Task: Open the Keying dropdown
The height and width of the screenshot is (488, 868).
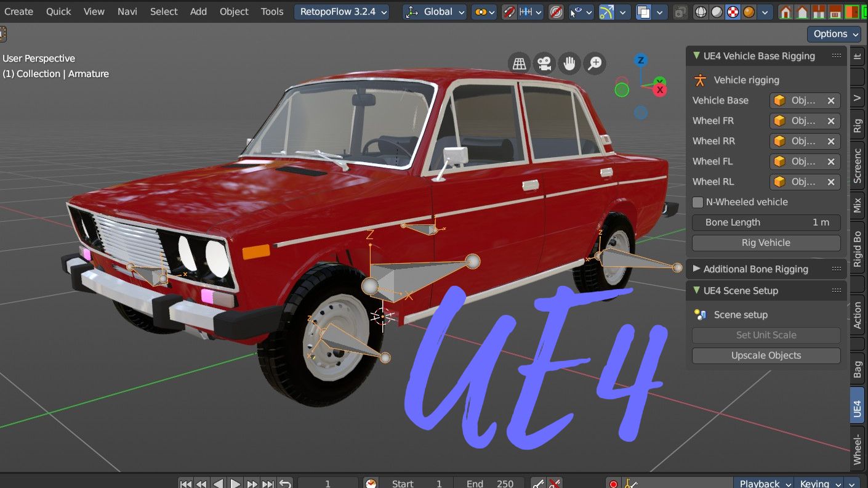Action: [x=818, y=484]
